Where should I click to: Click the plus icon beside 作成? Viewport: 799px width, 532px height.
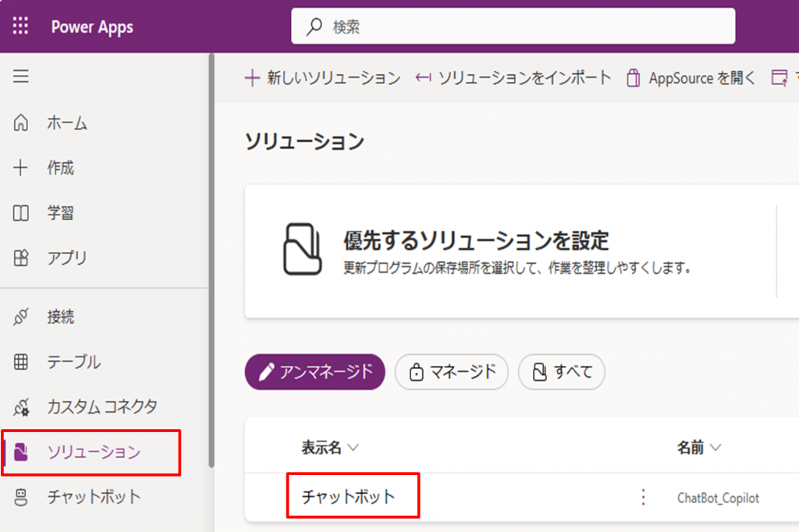[x=21, y=168]
